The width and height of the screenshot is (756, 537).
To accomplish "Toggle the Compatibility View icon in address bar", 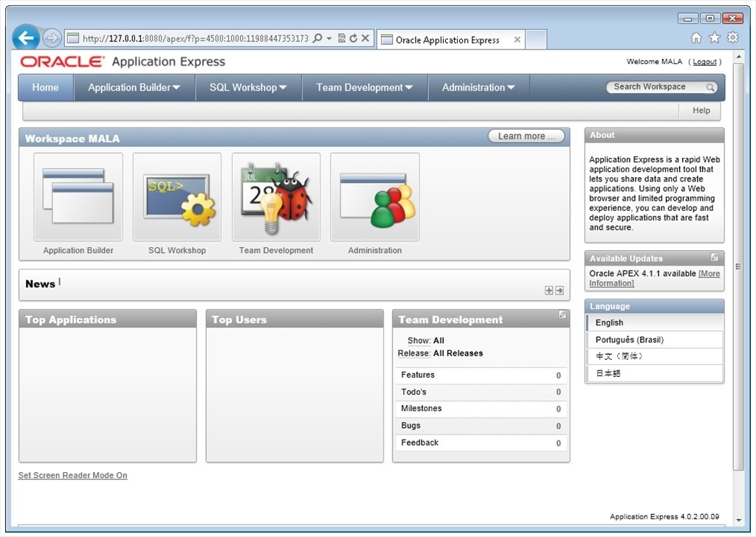I will [x=341, y=38].
